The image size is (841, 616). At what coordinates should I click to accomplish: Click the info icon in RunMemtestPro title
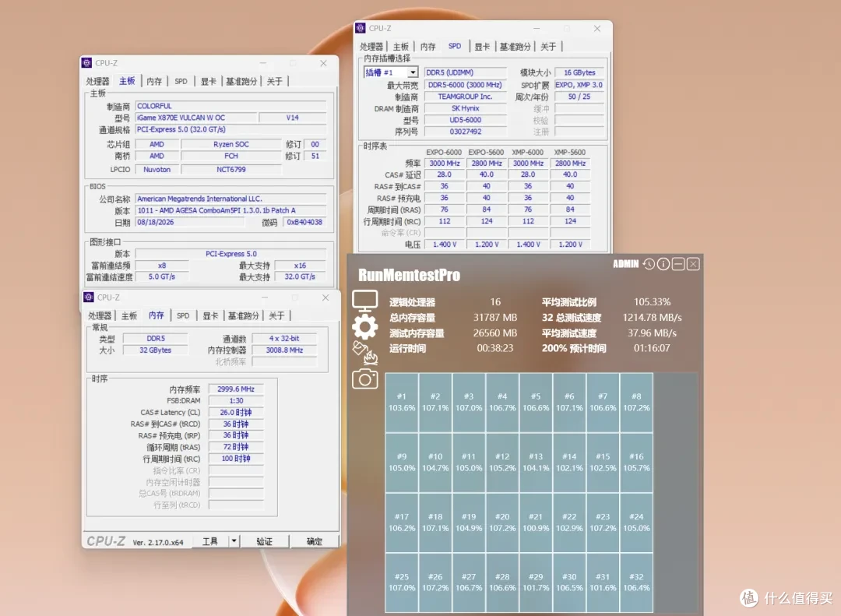coord(663,264)
